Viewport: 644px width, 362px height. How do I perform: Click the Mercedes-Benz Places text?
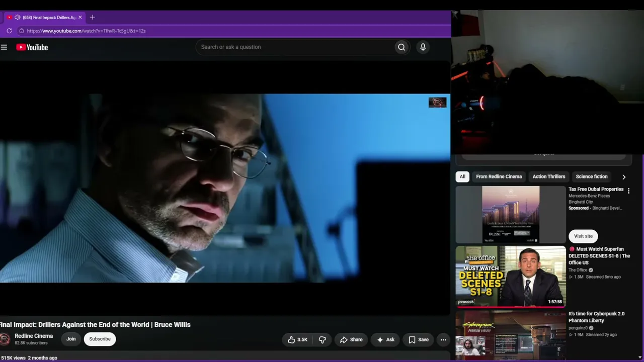pyautogui.click(x=589, y=196)
